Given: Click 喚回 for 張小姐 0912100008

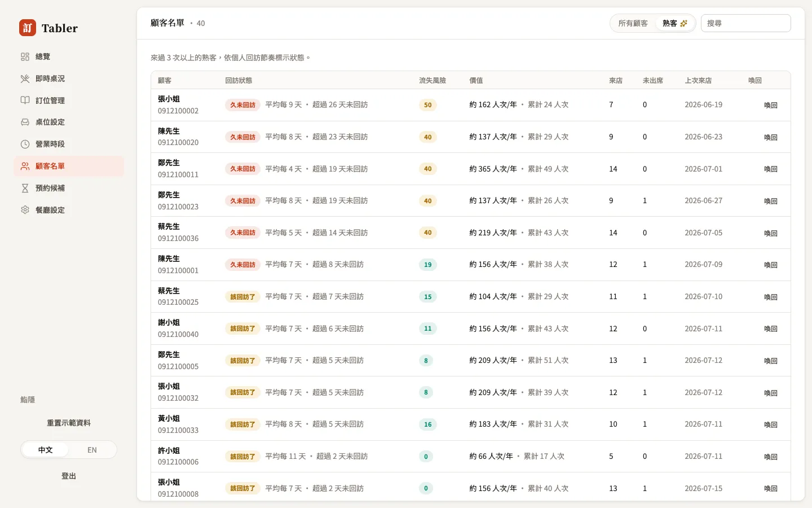Looking at the screenshot, I should point(770,488).
